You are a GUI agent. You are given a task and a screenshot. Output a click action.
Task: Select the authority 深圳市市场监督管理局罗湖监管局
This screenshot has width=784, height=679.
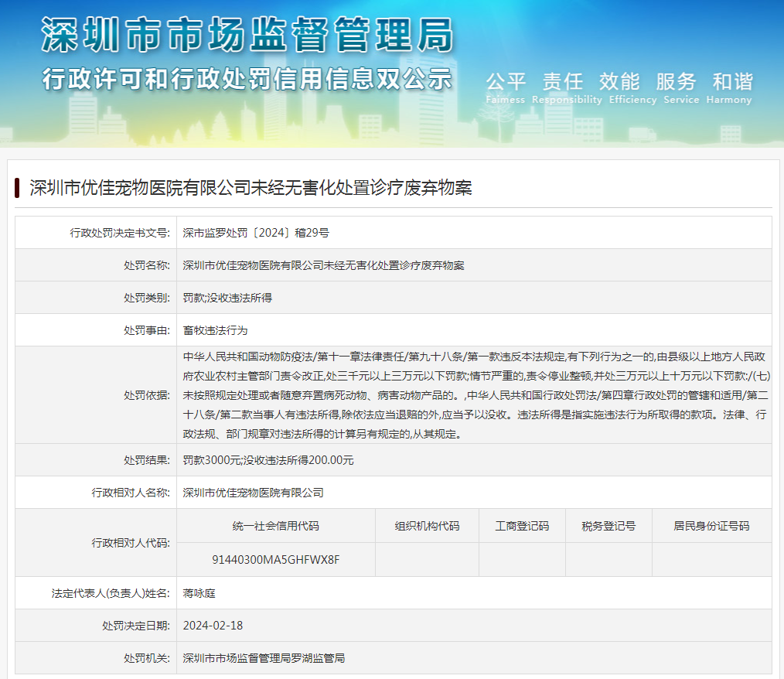point(264,658)
